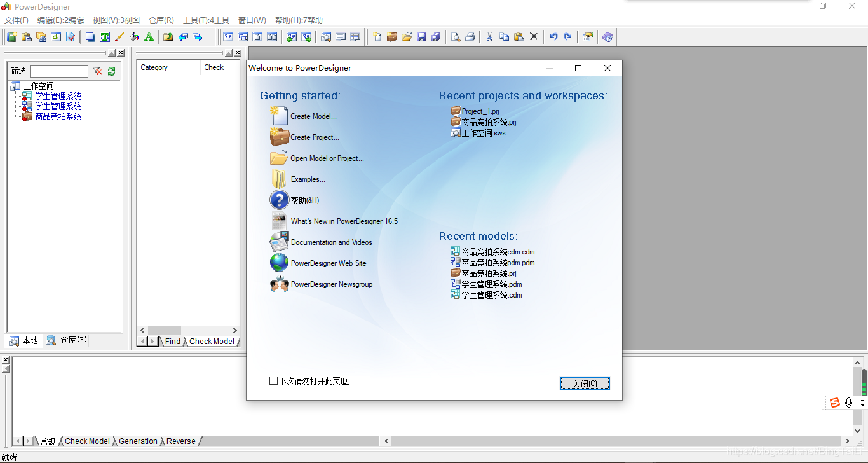The height and width of the screenshot is (463, 868).
Task: Switch to the 仓库(R) browser tab
Action: [67, 340]
